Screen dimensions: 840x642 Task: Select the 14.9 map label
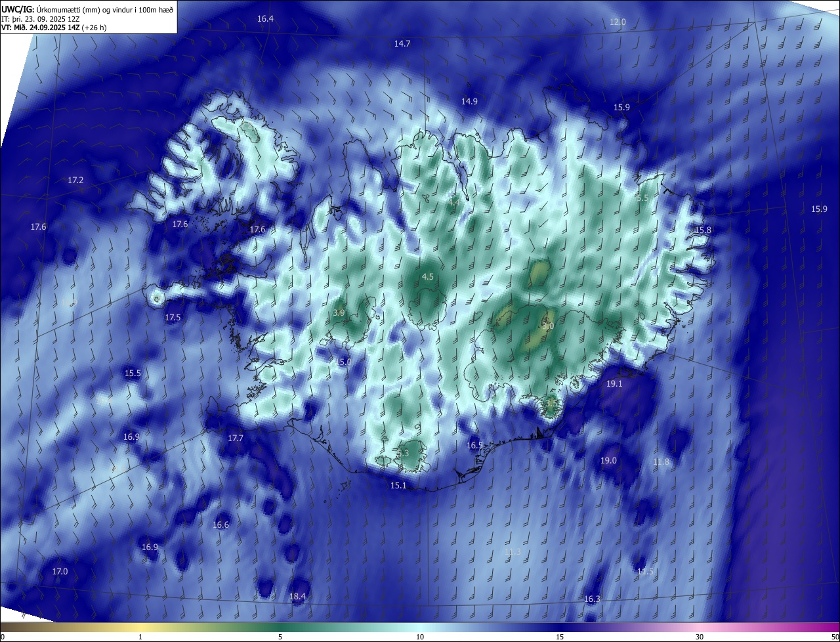pyautogui.click(x=469, y=102)
